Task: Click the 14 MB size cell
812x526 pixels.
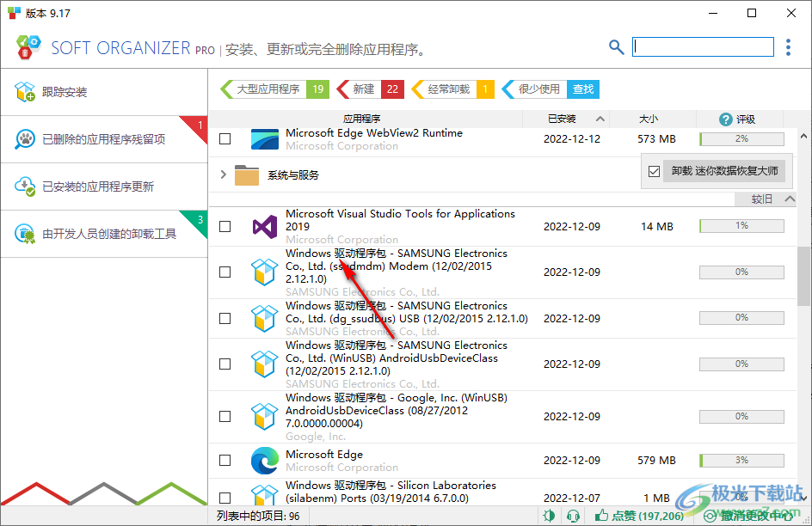Action: [x=657, y=227]
